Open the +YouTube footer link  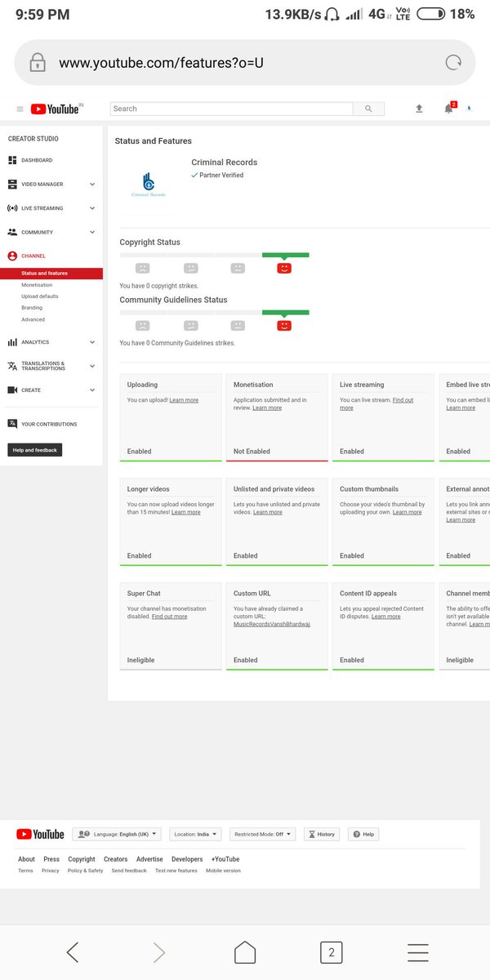[x=225, y=859]
